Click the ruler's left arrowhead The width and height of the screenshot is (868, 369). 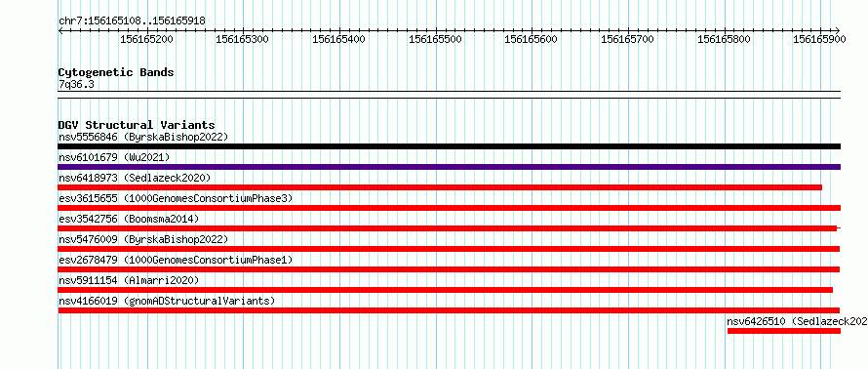[60, 30]
